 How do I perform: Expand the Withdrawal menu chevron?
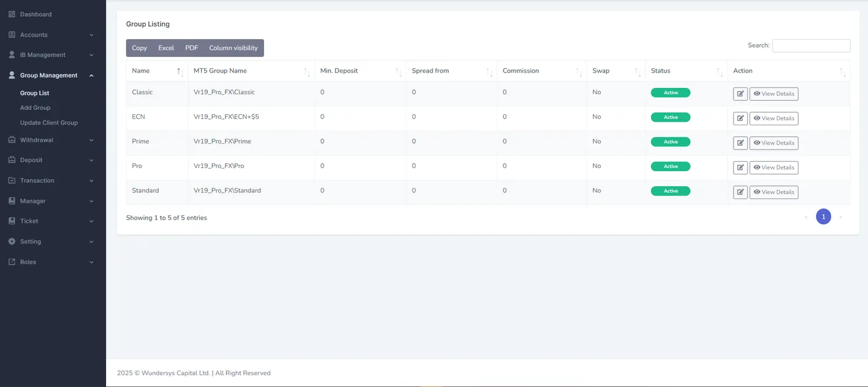pyautogui.click(x=92, y=140)
